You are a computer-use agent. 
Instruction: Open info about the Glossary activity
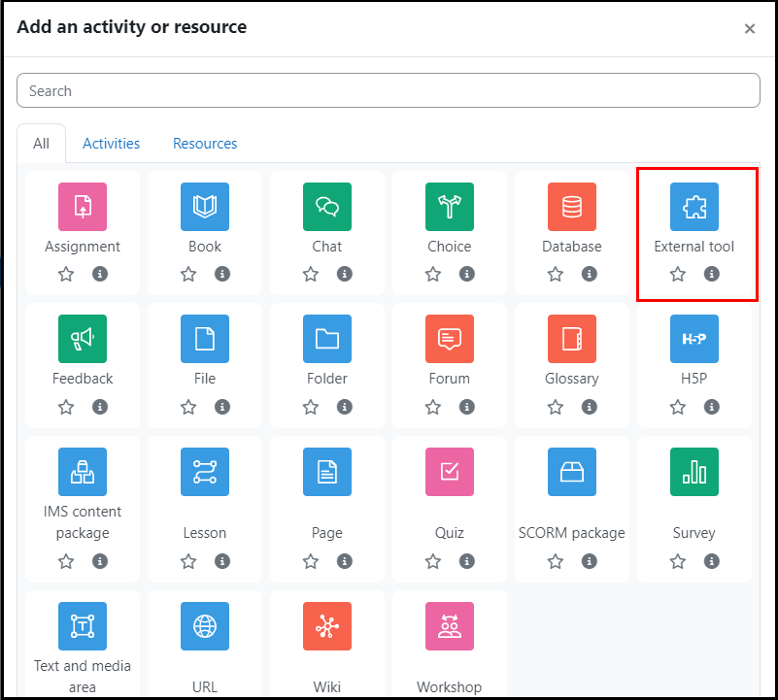coord(590,407)
